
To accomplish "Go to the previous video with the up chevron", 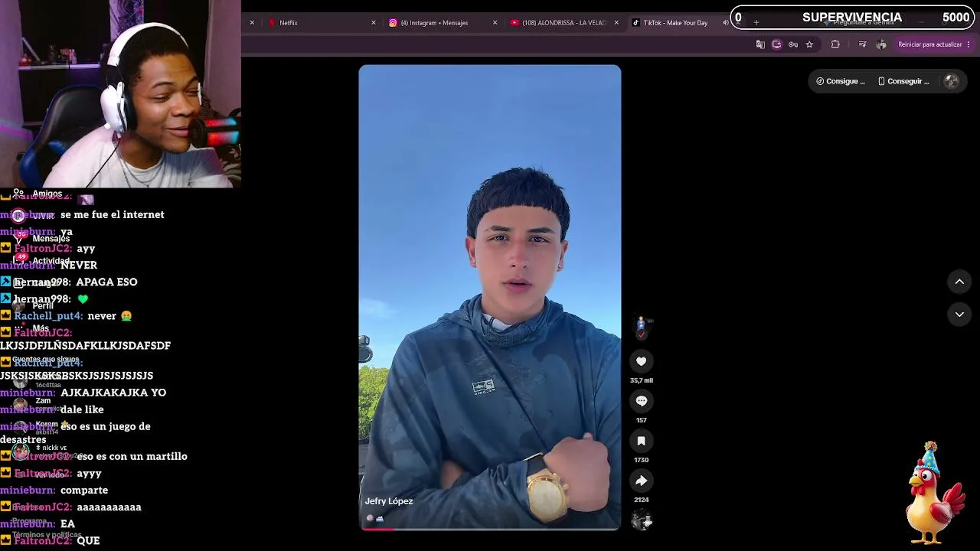I will (959, 282).
